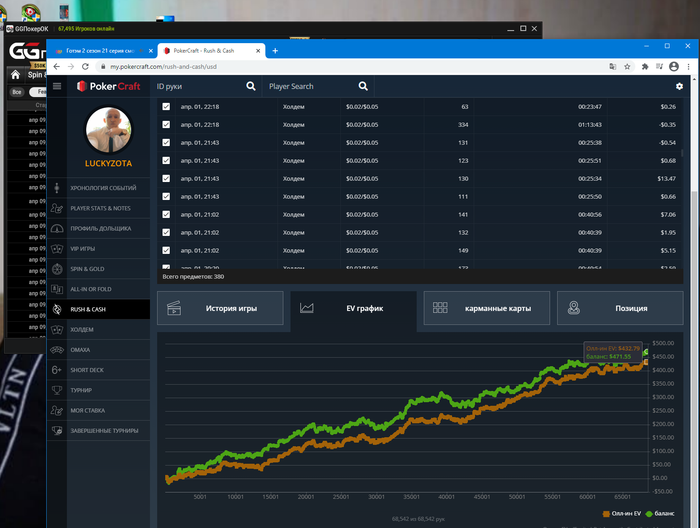
Task: Uncheck the session row with $13.47 result
Action: coord(166,179)
